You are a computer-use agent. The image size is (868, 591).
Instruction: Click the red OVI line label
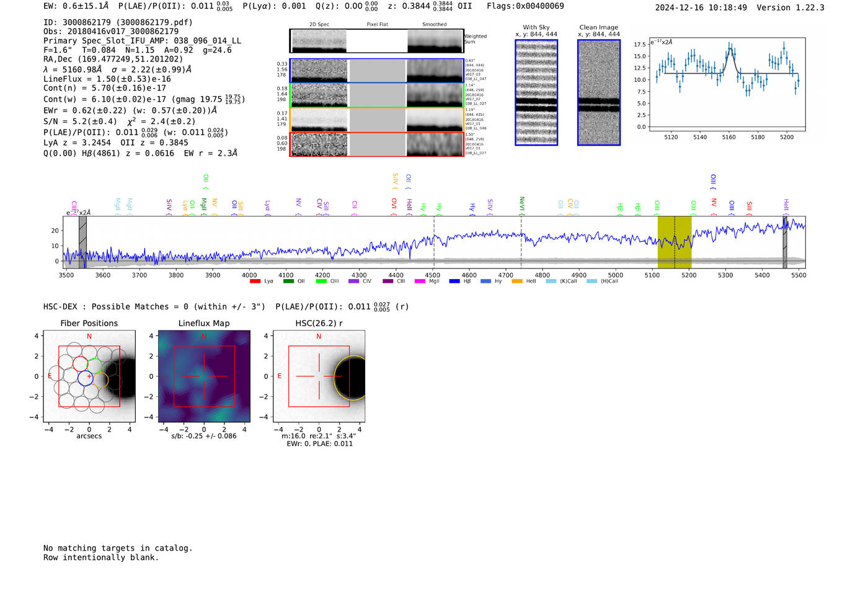coord(394,206)
